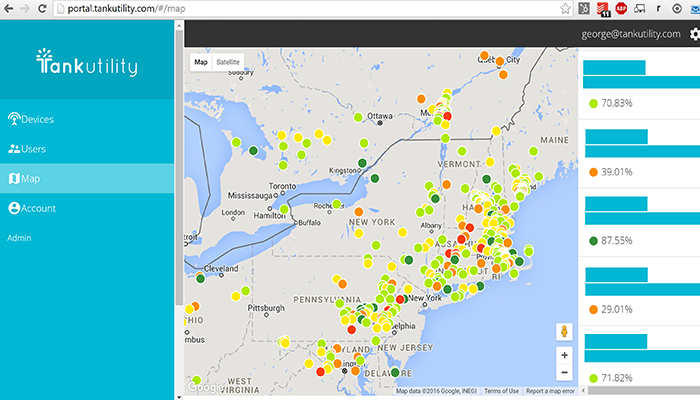Zoom out with the map minus button

pyautogui.click(x=564, y=373)
